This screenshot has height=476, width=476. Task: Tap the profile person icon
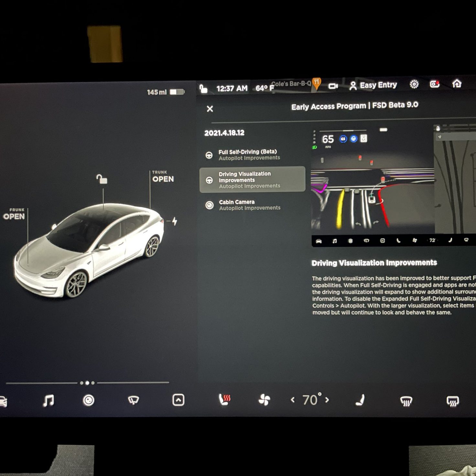click(x=353, y=86)
